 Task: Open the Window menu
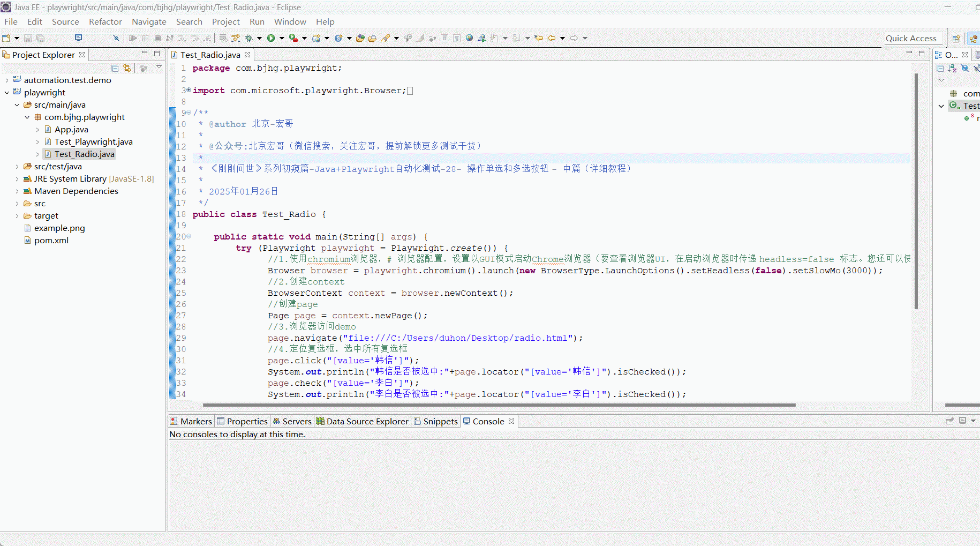(290, 21)
